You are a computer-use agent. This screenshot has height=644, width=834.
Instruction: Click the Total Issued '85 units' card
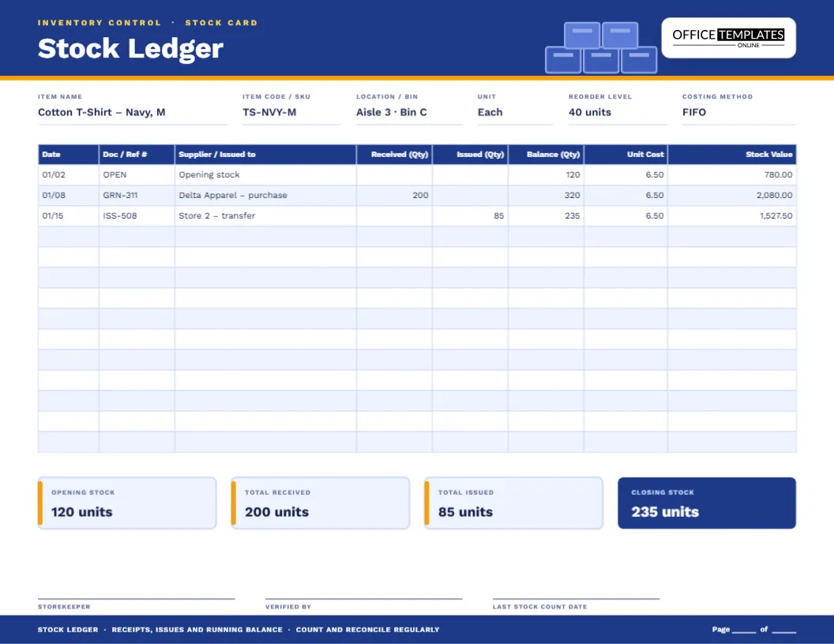[x=514, y=503]
